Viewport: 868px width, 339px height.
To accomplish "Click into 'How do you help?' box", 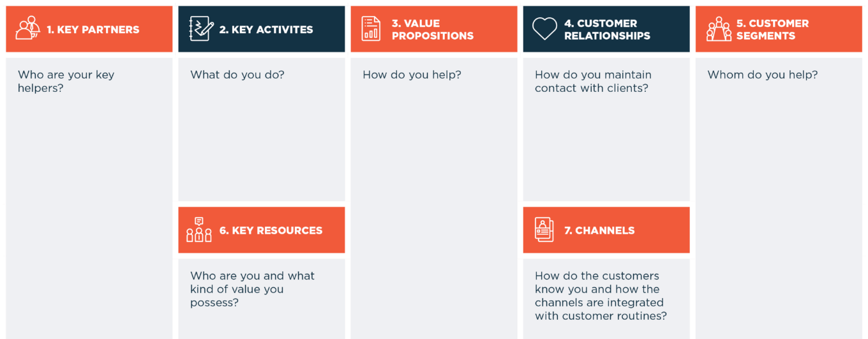I will [x=434, y=199].
